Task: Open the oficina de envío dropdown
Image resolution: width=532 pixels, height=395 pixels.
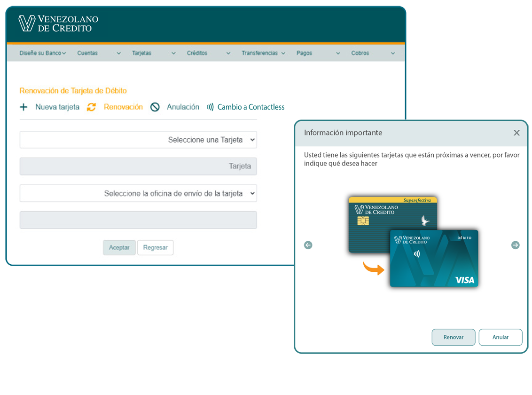Action: point(138,193)
